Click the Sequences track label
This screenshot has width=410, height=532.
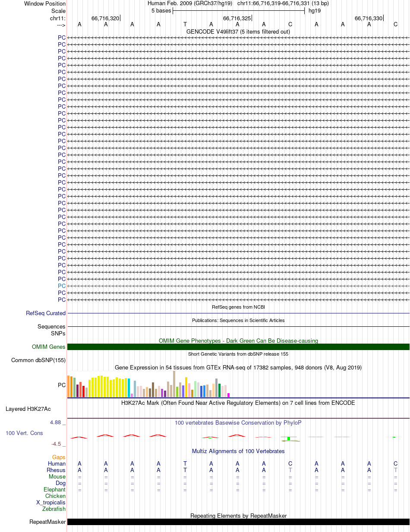click(51, 327)
